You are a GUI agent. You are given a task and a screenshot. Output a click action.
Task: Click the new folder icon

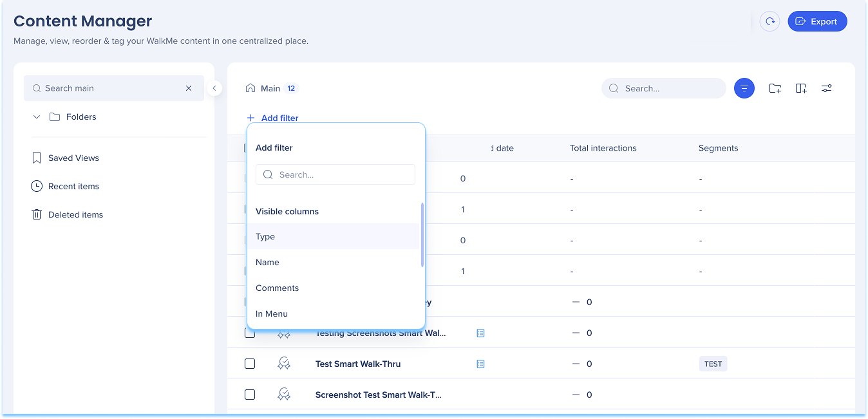(775, 88)
